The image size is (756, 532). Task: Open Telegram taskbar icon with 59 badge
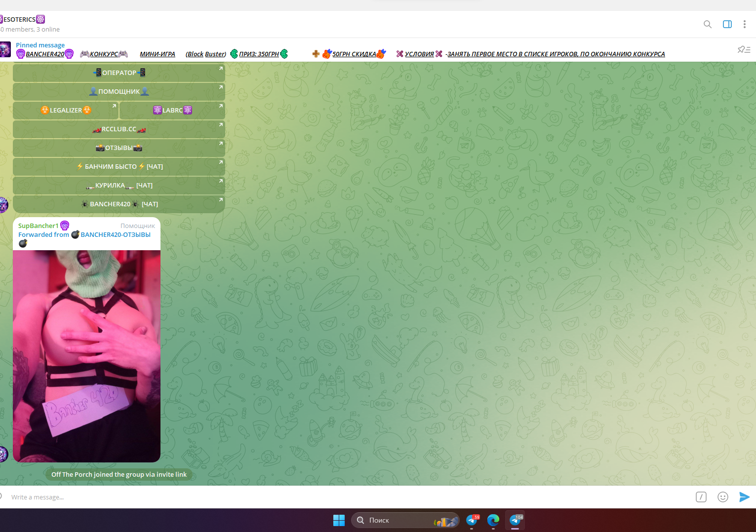[x=472, y=520]
